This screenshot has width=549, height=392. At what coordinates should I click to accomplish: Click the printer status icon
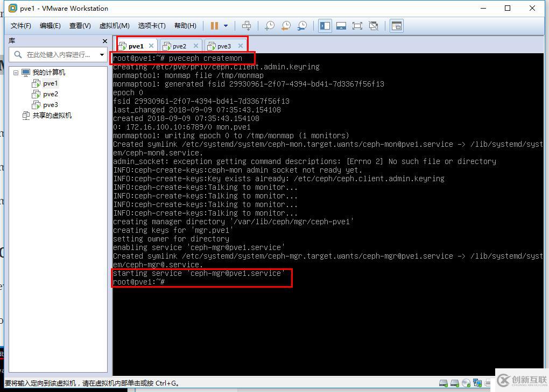[x=488, y=383]
